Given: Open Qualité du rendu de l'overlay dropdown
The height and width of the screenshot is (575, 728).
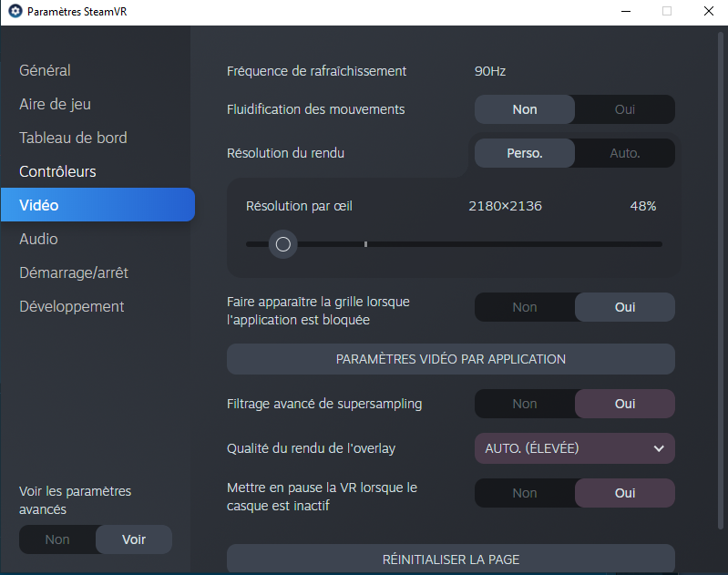Looking at the screenshot, I should coord(575,448).
